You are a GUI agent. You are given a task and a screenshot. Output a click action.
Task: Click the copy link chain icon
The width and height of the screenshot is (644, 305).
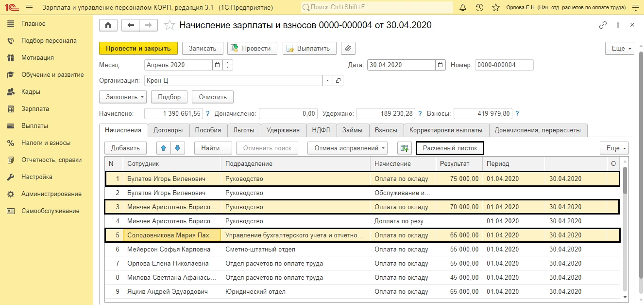point(603,25)
